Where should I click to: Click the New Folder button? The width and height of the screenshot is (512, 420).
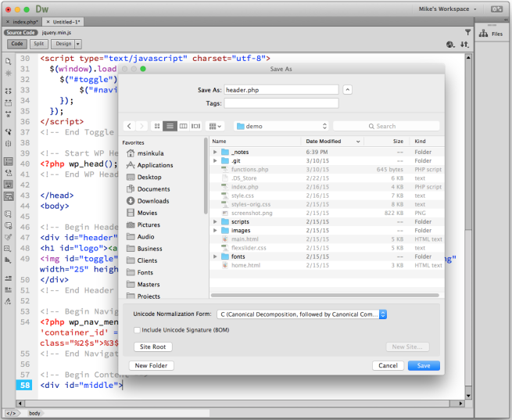click(x=151, y=365)
